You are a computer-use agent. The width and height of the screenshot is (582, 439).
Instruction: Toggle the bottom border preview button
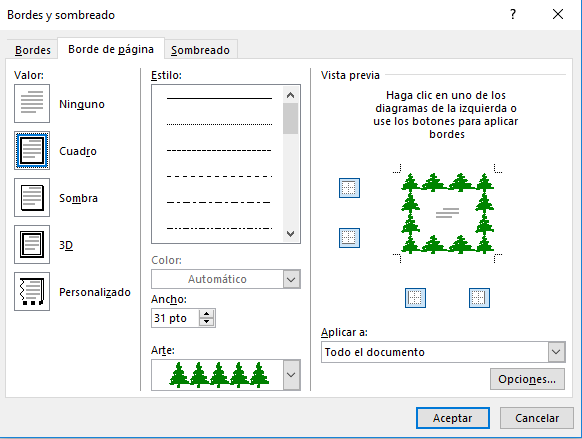point(349,238)
